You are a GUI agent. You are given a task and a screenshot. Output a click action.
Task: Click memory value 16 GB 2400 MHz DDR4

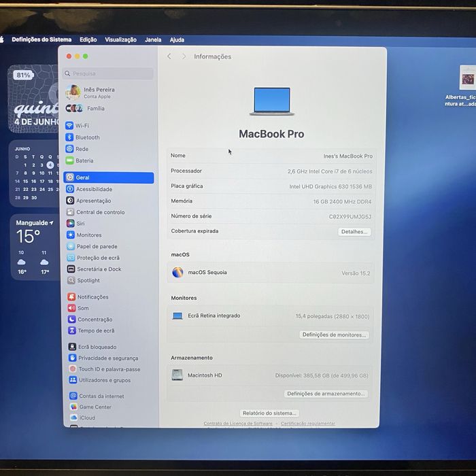coord(342,201)
